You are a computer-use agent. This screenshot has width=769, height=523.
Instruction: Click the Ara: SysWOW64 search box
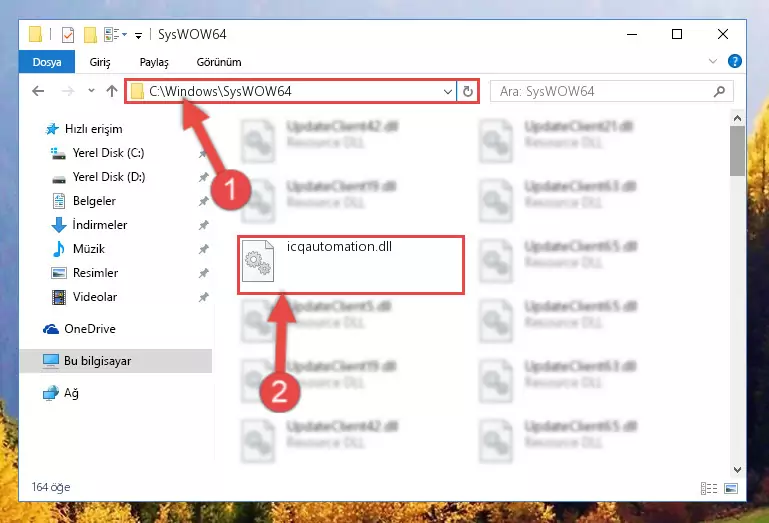(612, 92)
